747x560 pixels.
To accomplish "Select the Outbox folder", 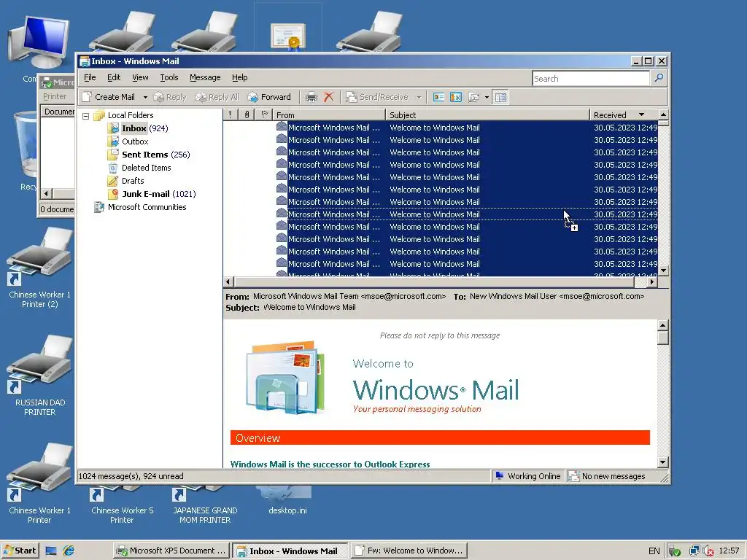I will 128,141.
